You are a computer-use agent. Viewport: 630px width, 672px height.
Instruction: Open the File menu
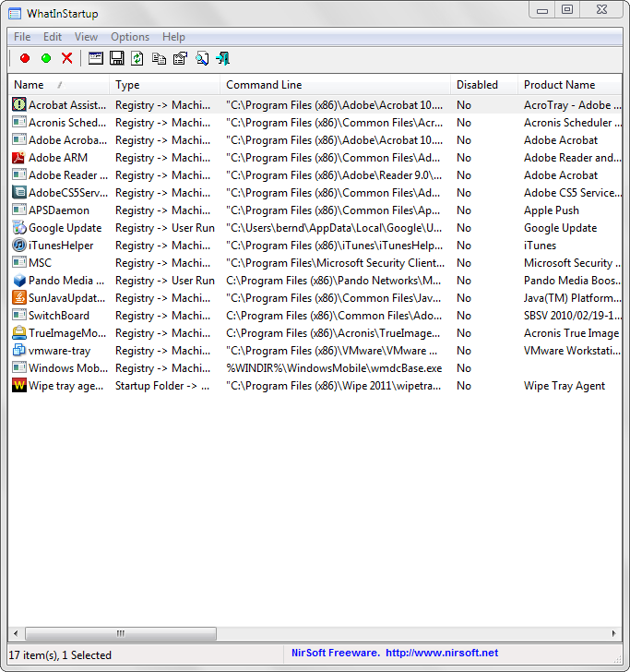(x=22, y=37)
